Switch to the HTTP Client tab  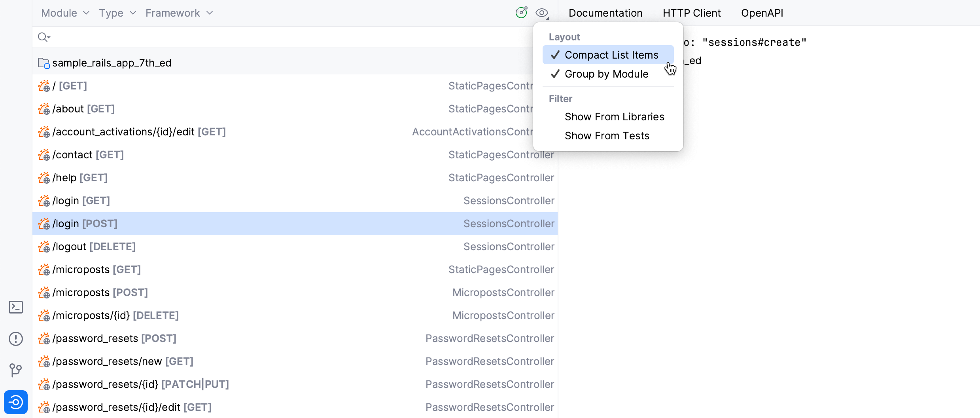click(691, 13)
